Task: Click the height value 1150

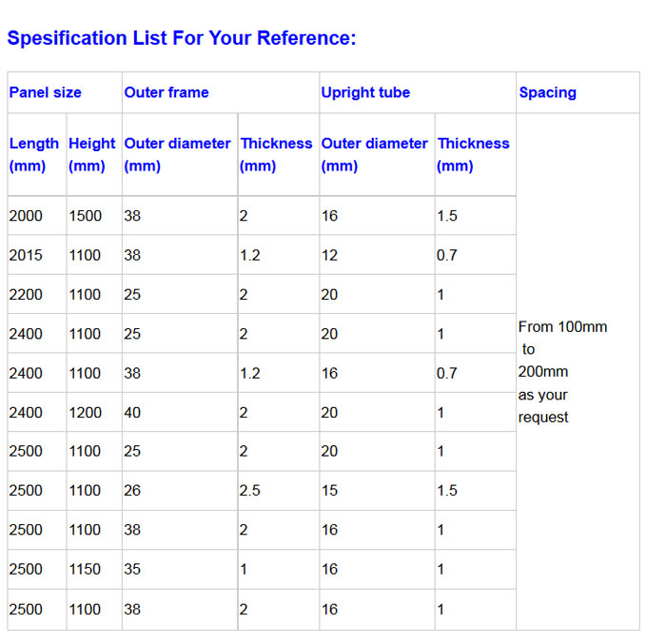Action: tap(85, 569)
